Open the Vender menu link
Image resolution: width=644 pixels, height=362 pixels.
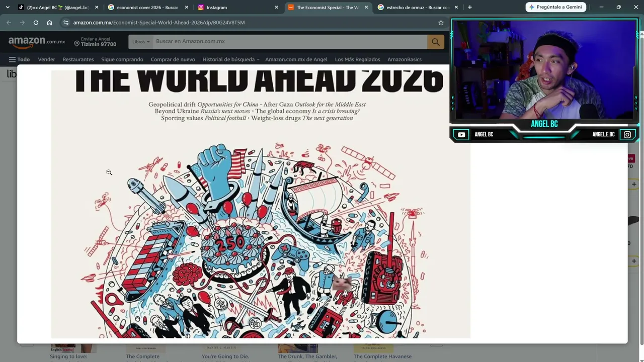coord(46,59)
